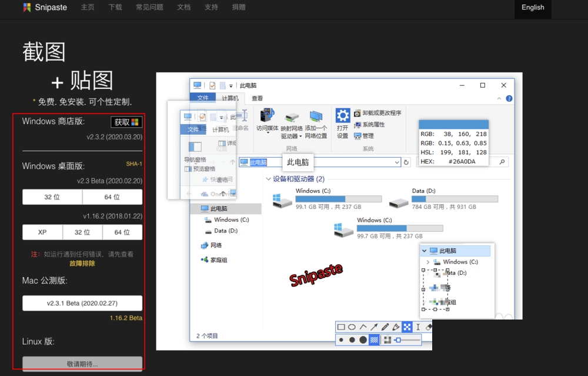Select the text tool in Snipaste toolbar
The height and width of the screenshot is (376, 588).
pyautogui.click(x=417, y=327)
